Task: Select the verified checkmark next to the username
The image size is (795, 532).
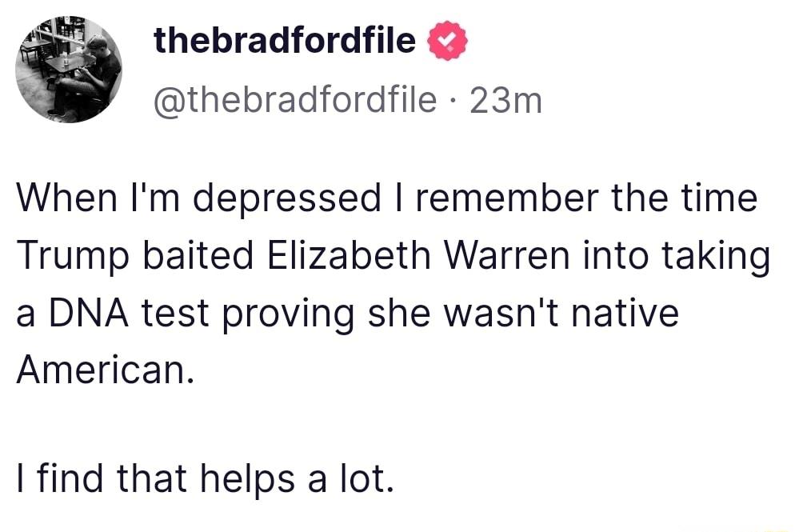Action: (x=449, y=39)
